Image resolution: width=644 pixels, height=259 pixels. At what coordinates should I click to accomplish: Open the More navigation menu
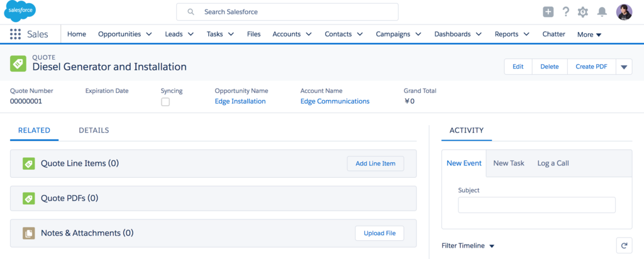589,35
